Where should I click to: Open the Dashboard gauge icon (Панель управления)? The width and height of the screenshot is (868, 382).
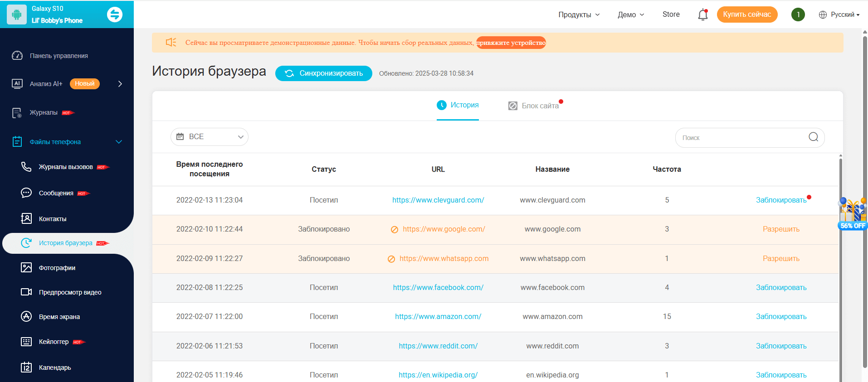tap(17, 56)
